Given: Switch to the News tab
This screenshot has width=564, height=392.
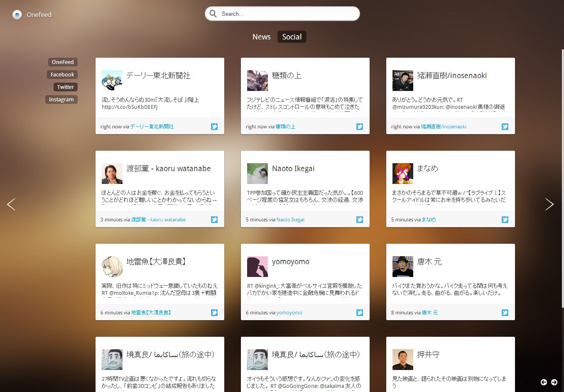Looking at the screenshot, I should point(262,37).
